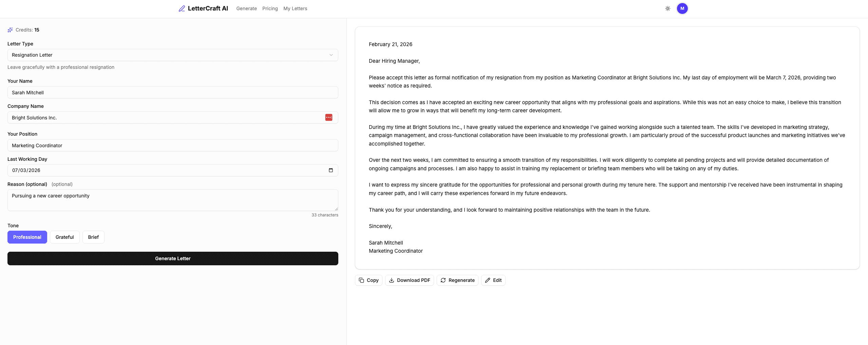This screenshot has width=868, height=345.
Task: Switch tone to Brief
Action: point(93,237)
